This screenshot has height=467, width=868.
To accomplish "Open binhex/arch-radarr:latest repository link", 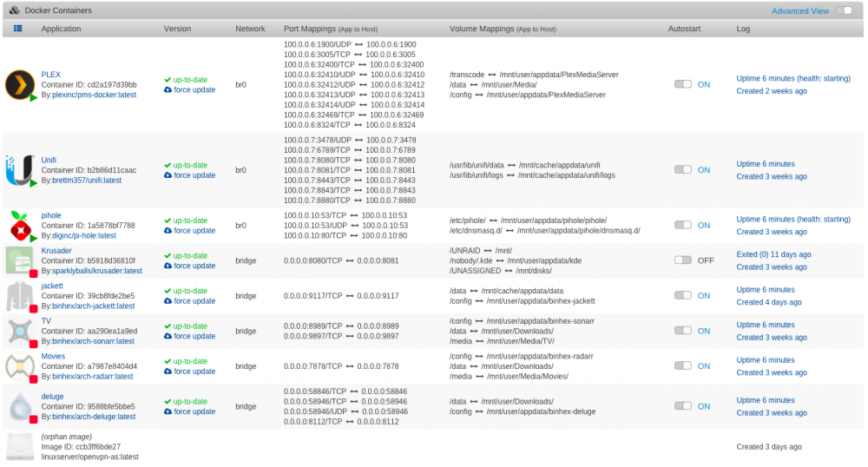I will point(93,376).
